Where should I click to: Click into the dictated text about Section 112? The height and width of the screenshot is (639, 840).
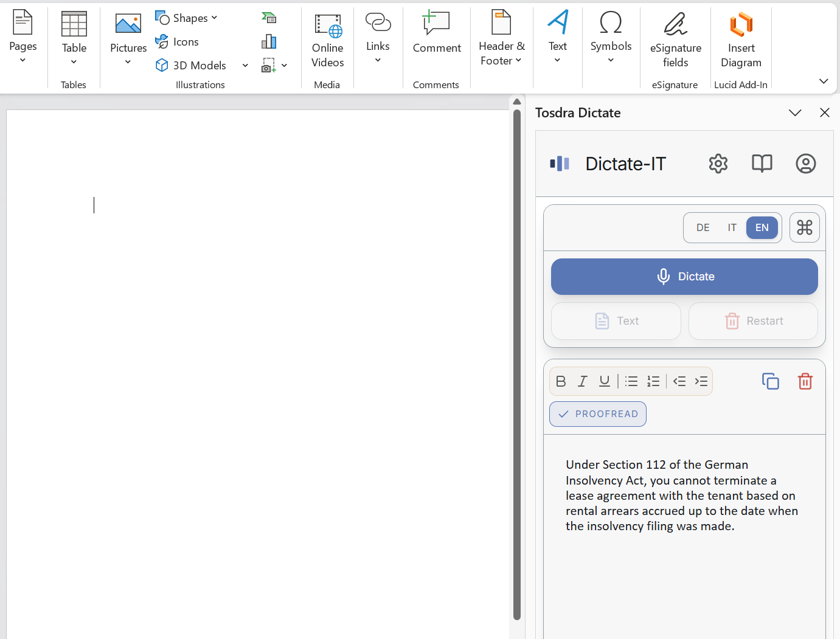682,496
